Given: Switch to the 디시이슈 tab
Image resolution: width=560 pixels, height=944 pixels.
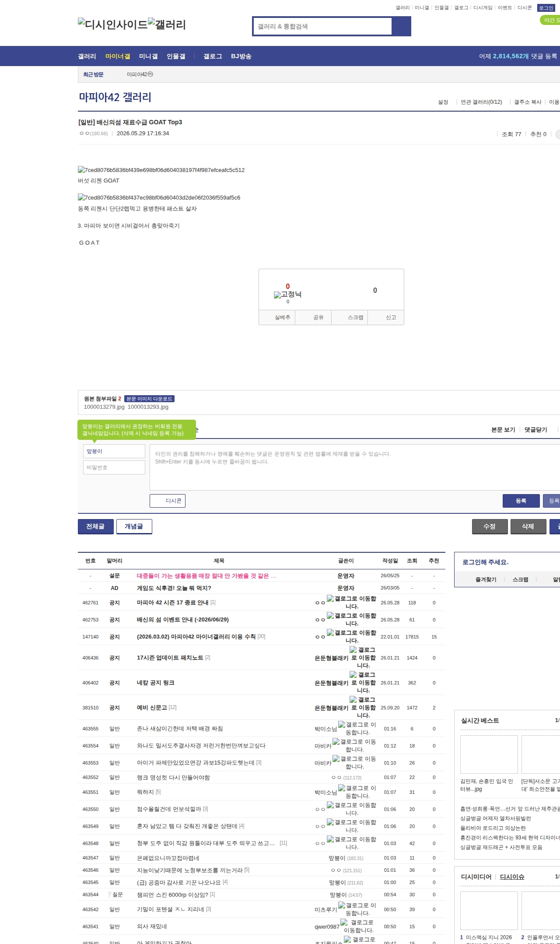Looking at the screenshot, I should [x=512, y=877].
